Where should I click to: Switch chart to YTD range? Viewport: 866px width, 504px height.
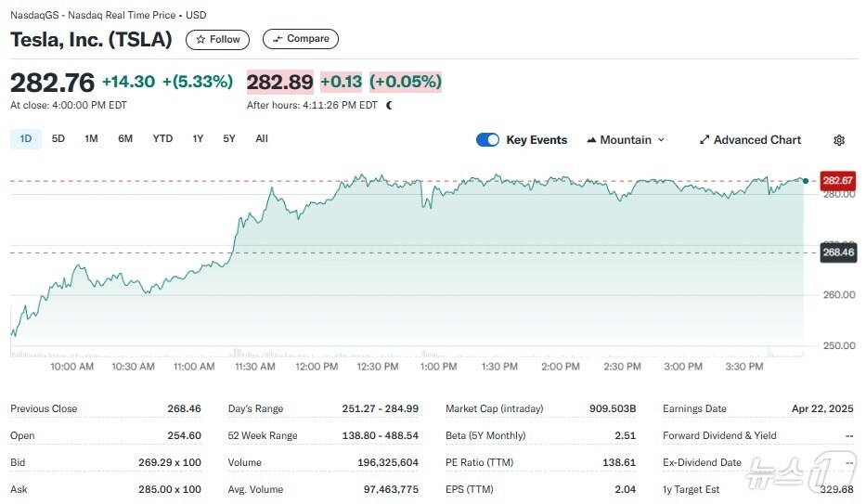[x=162, y=139]
